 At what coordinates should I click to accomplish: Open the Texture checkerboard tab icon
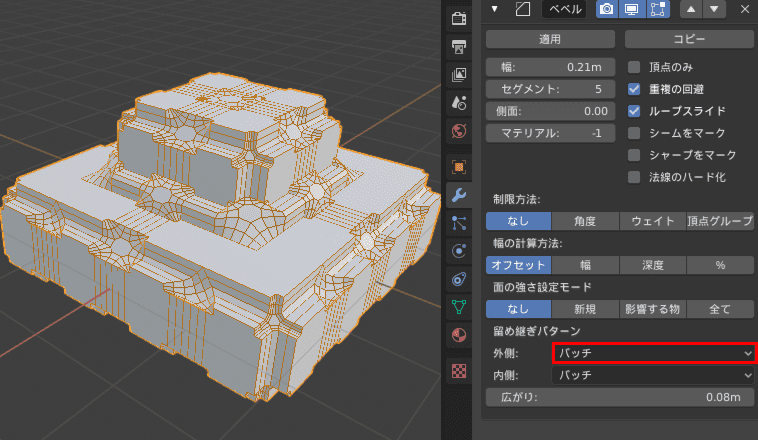click(459, 371)
